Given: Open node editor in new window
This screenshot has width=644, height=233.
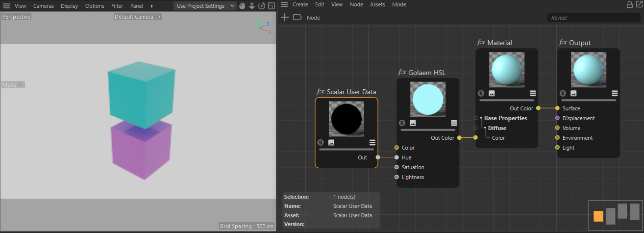Looking at the screenshot, I should tap(638, 4).
